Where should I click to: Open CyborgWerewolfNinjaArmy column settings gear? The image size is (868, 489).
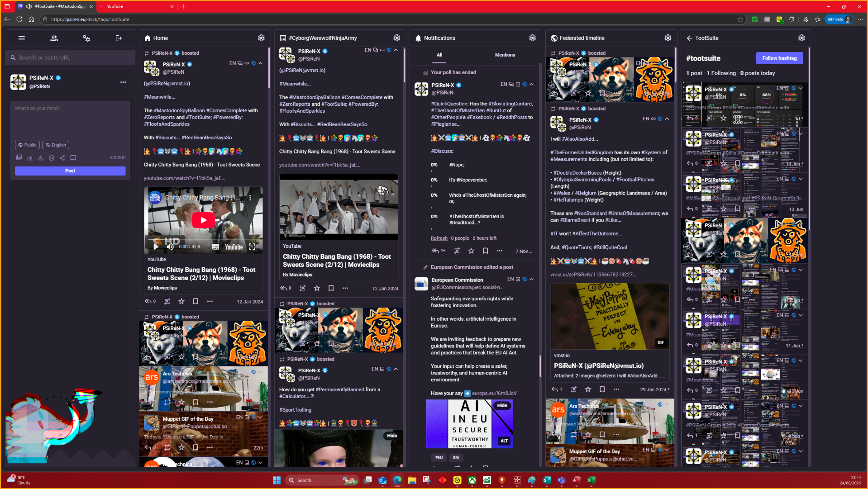pos(396,38)
